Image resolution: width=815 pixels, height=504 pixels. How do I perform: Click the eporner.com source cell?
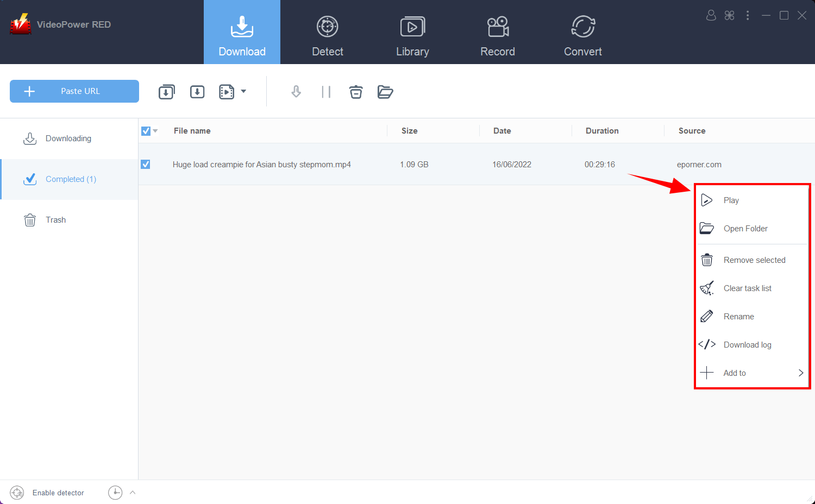pyautogui.click(x=699, y=165)
